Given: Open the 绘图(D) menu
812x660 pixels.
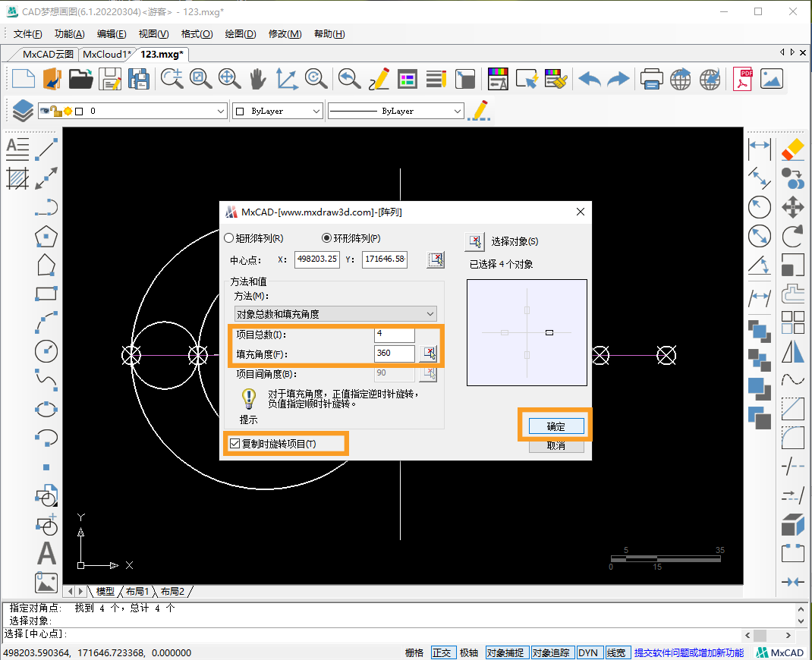Looking at the screenshot, I should (x=241, y=34).
